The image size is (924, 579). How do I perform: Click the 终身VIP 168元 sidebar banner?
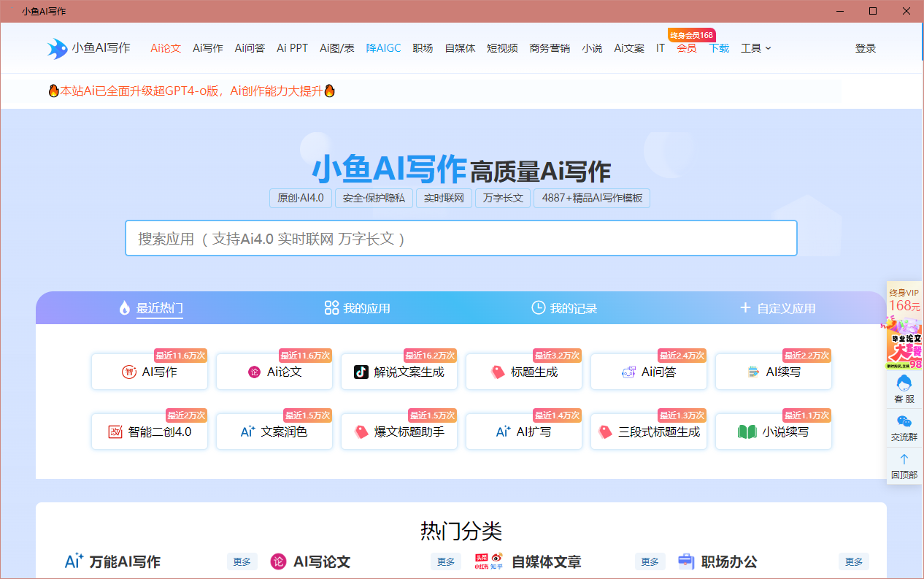(904, 300)
